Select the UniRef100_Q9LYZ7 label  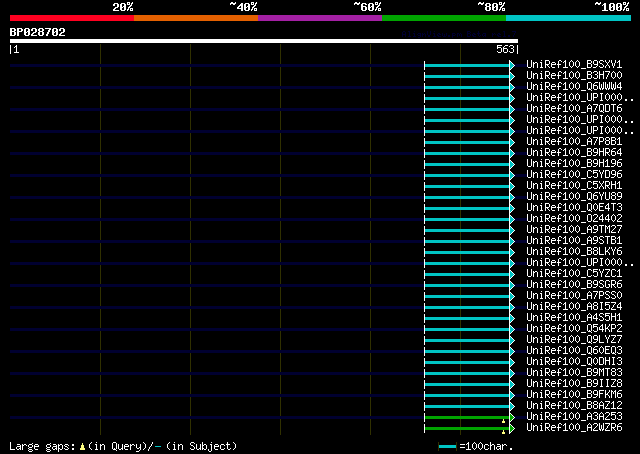574,340
